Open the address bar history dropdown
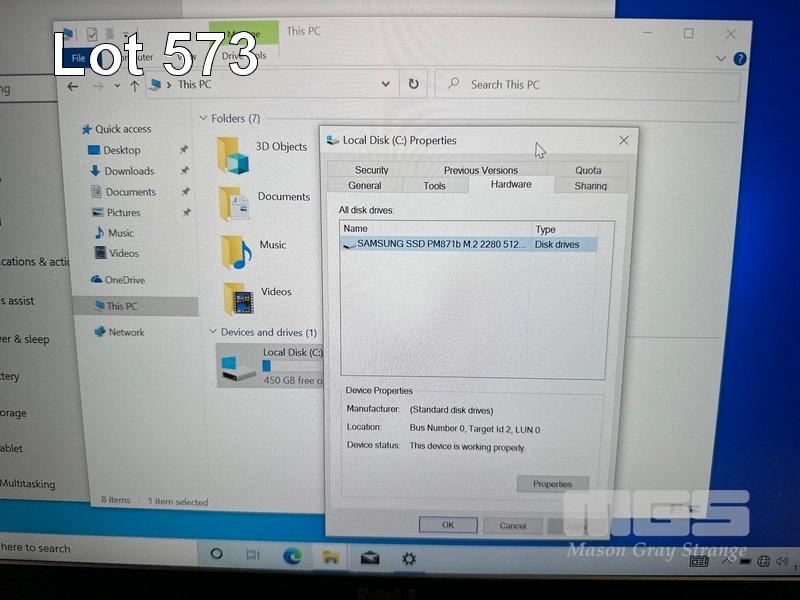This screenshot has width=800, height=600. click(x=388, y=84)
